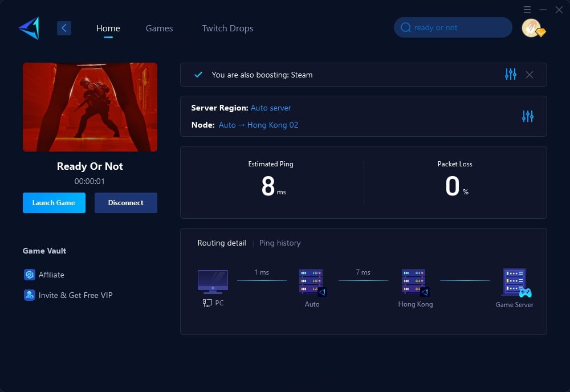Open the Home tab
The width and height of the screenshot is (570, 392).
click(x=108, y=28)
